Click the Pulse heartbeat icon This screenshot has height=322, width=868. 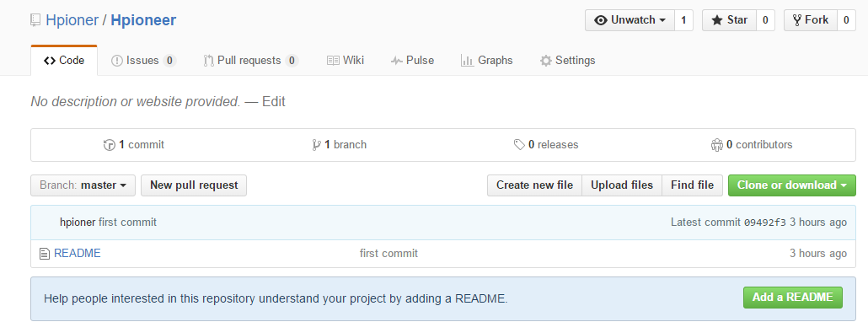(x=396, y=61)
